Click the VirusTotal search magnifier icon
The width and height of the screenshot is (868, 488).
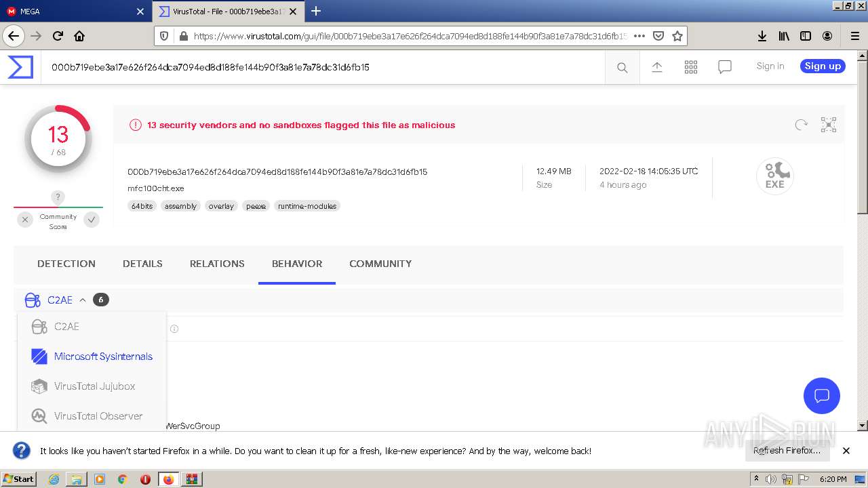[622, 67]
